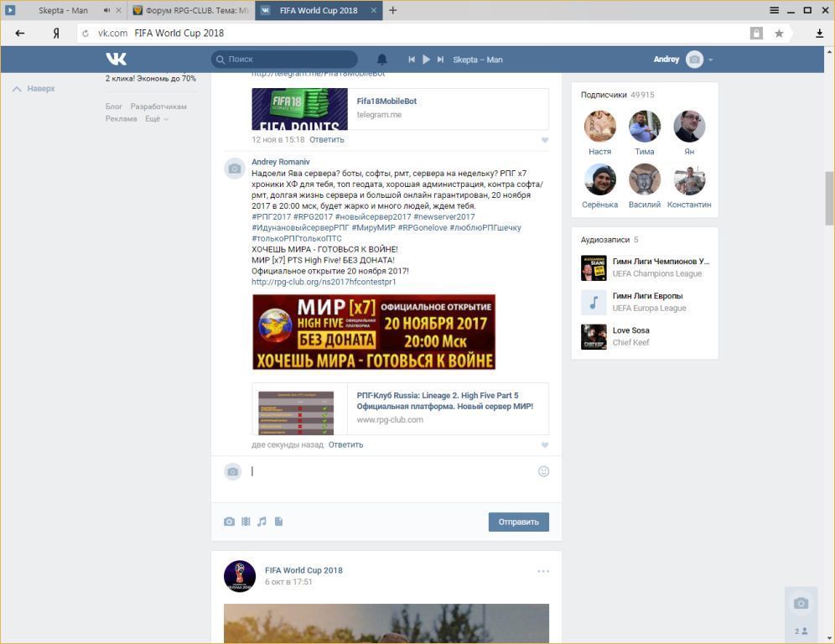Click the VK logo in header
835x644 pixels.
[x=116, y=60]
